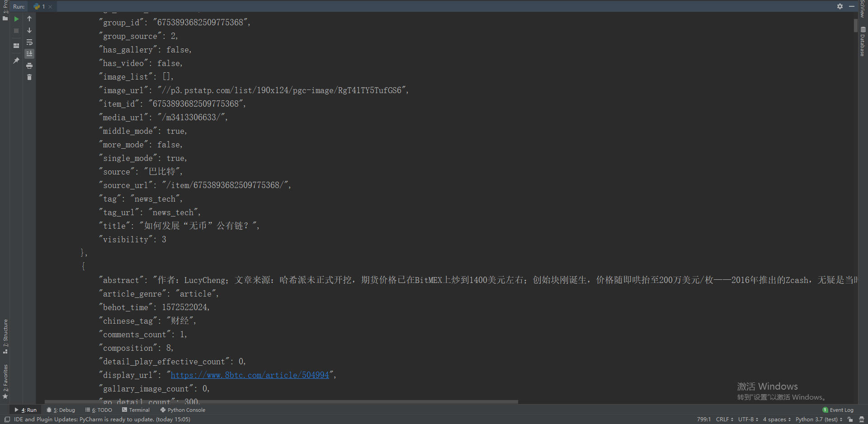Click the "title" output line
This screenshot has width=868, height=424.
[179, 226]
